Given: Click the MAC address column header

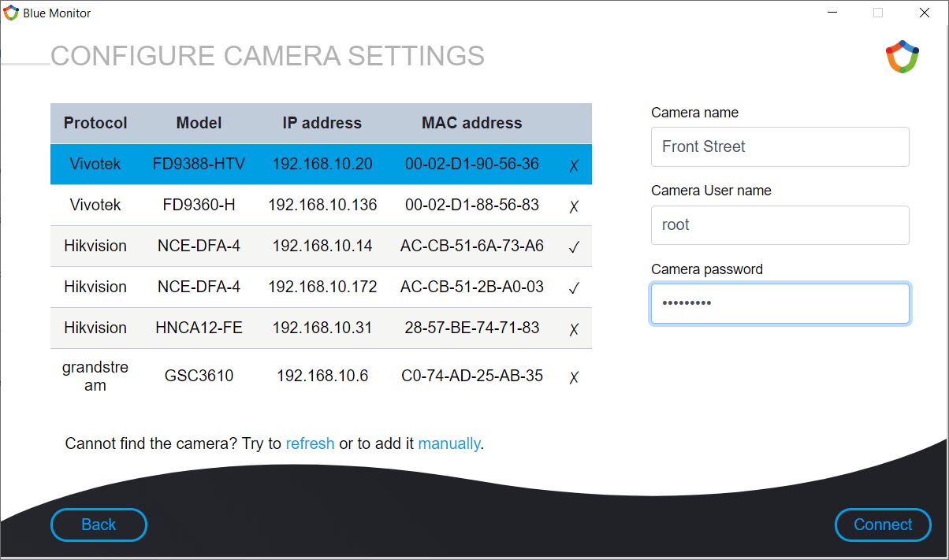Looking at the screenshot, I should (472, 123).
